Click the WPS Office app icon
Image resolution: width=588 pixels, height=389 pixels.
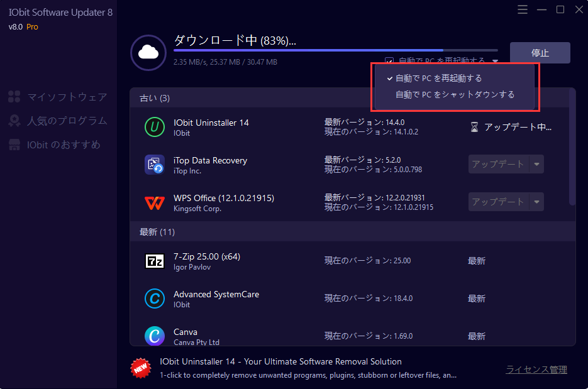(155, 202)
